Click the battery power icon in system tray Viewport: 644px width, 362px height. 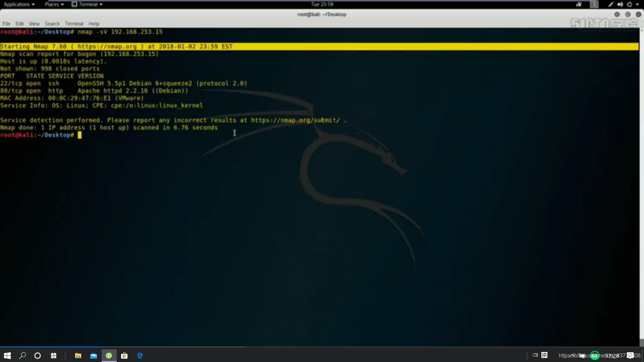583,356
